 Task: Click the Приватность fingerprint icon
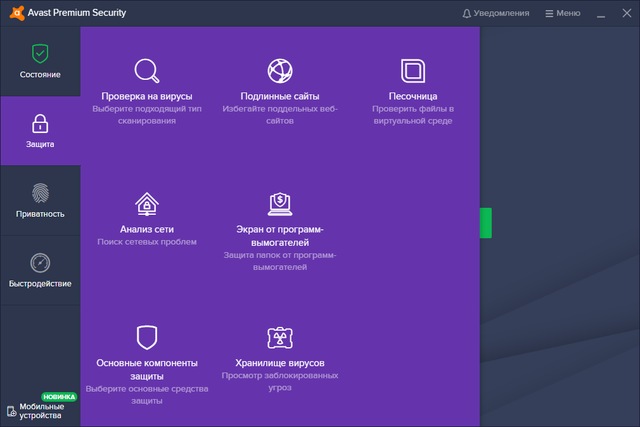(40, 193)
